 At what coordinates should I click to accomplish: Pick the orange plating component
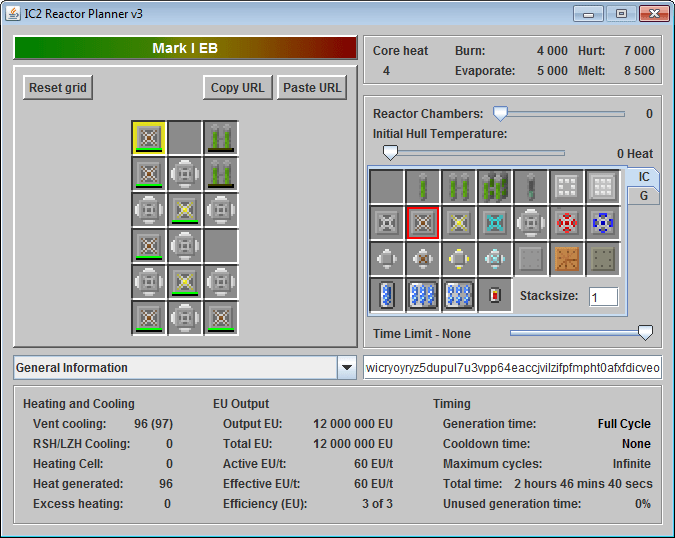pos(567,259)
